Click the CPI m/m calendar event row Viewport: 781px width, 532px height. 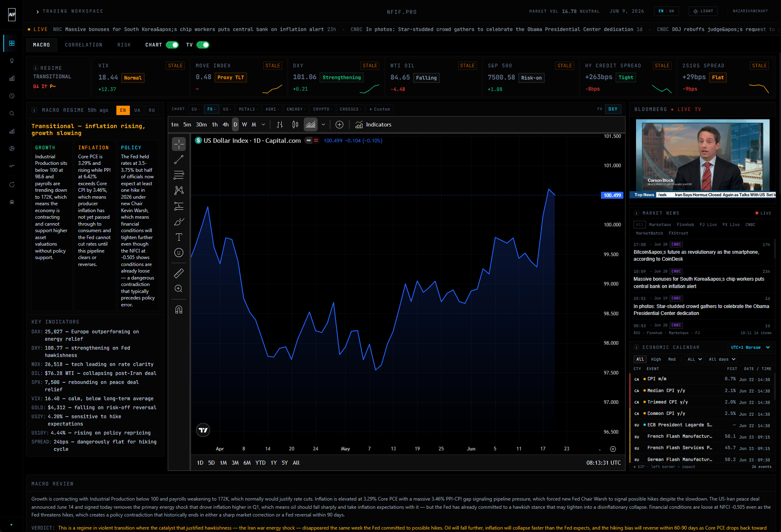pos(701,379)
